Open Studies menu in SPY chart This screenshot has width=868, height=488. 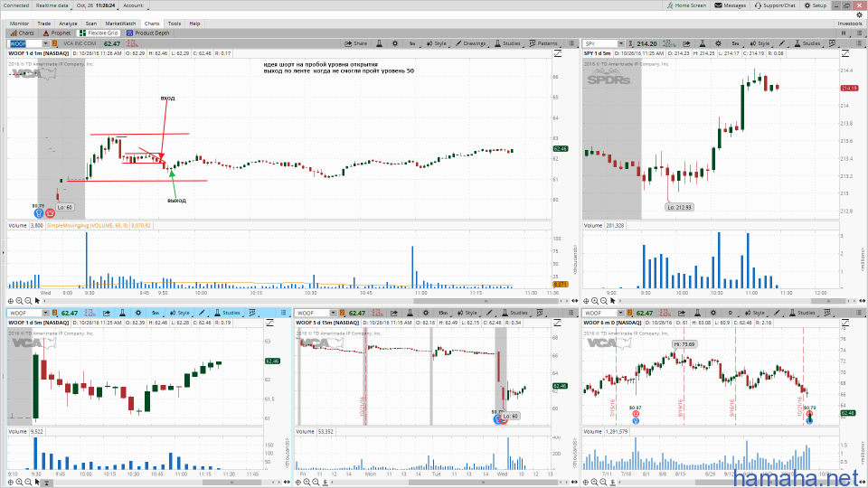pyautogui.click(x=807, y=43)
